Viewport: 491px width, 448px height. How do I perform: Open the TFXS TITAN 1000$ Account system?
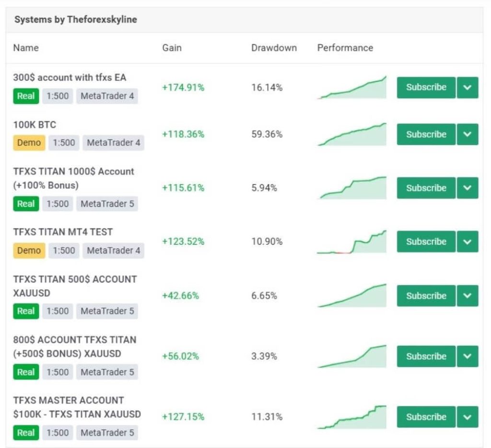pos(73,172)
